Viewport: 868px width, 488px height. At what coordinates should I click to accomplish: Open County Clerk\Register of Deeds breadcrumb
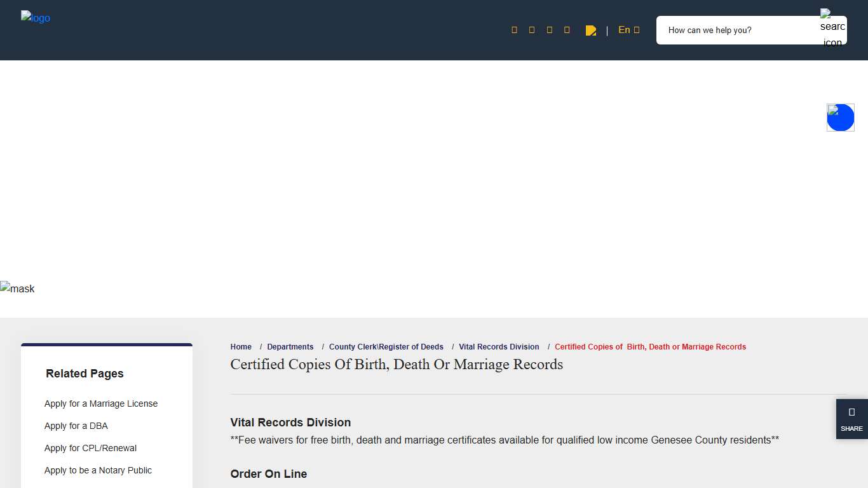click(386, 347)
